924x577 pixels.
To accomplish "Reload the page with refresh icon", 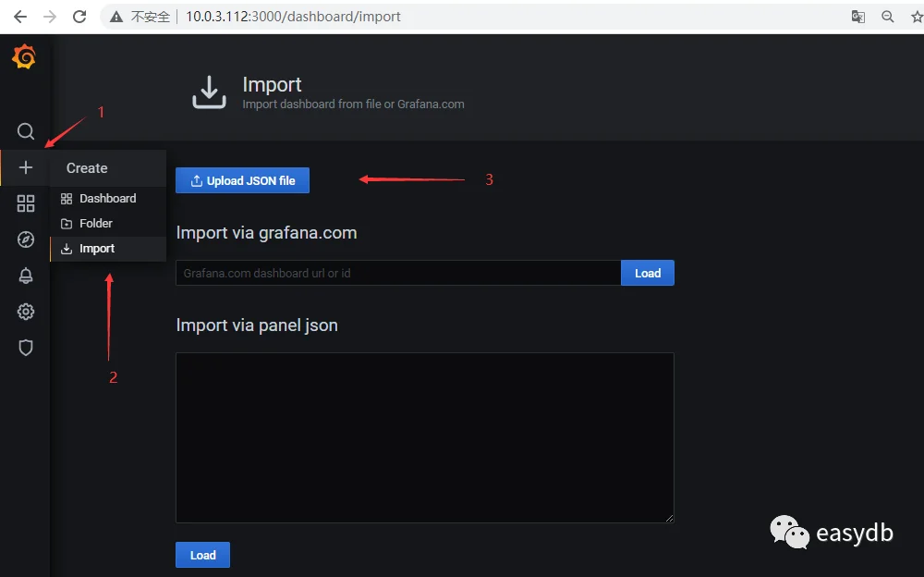I will (x=79, y=17).
